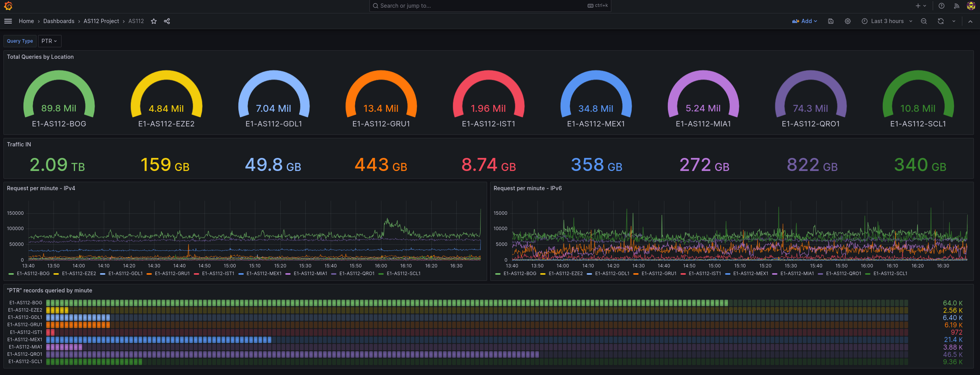Open "PTR" records queried by minute title
This screenshot has width=980, height=375.
point(50,290)
